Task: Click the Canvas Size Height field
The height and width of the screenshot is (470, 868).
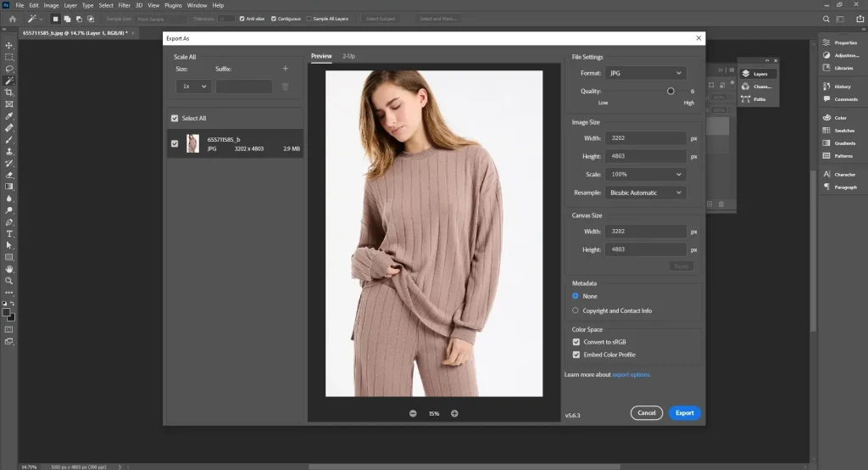Action: pyautogui.click(x=645, y=249)
